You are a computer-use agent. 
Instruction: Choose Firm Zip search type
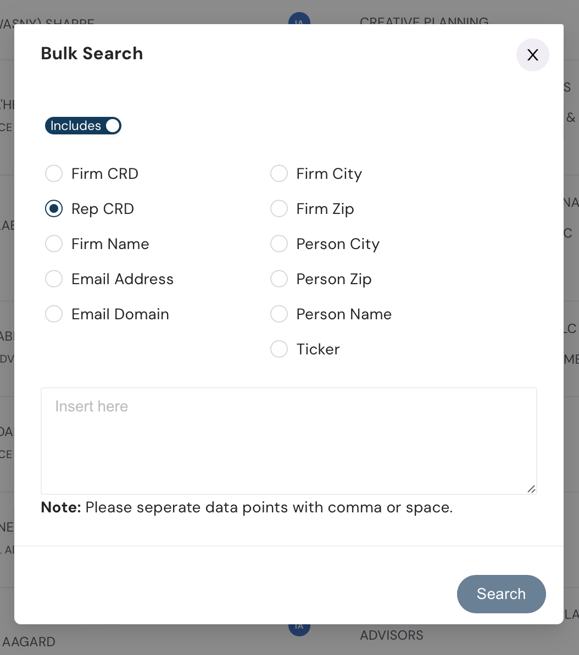279,208
